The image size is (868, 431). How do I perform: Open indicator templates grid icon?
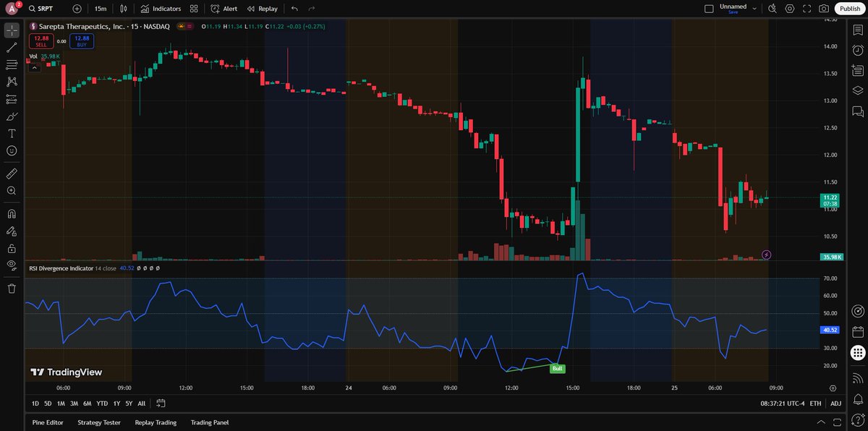click(194, 9)
